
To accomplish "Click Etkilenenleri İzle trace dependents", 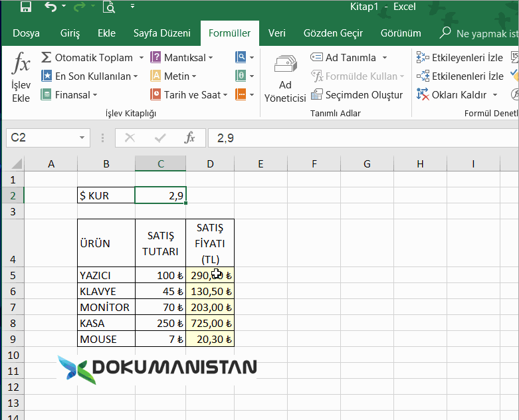I will click(x=460, y=76).
